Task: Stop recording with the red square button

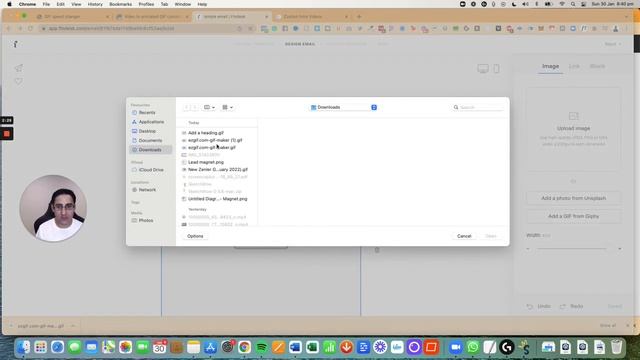Action: (x=7, y=134)
